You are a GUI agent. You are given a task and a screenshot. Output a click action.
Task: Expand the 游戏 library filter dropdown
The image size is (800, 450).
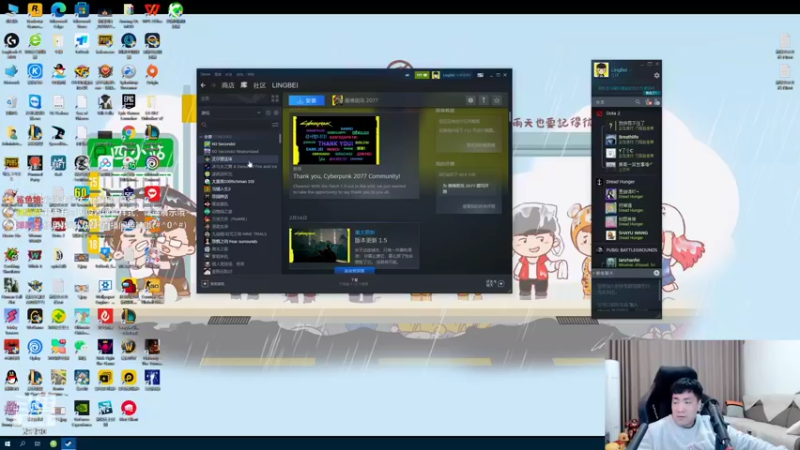click(259, 113)
